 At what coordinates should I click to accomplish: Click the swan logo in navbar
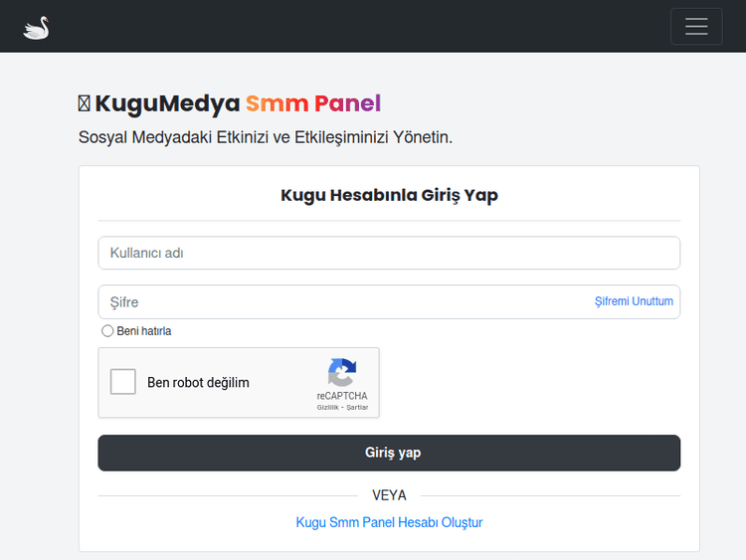coord(36,28)
